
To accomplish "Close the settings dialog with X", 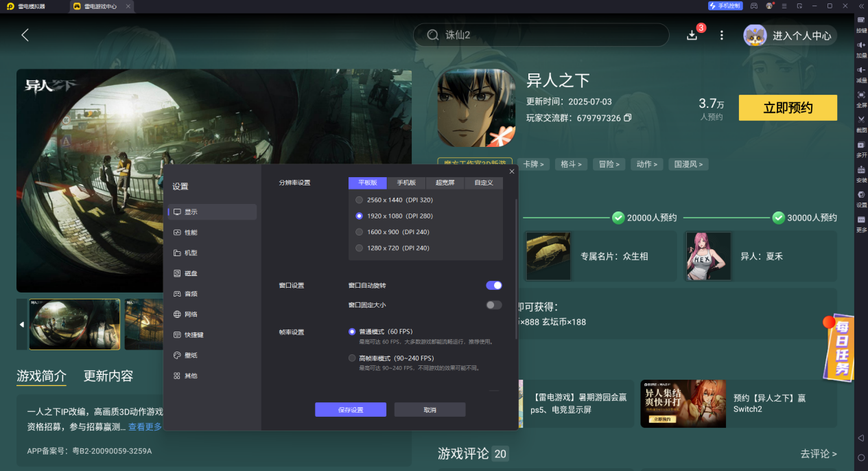I will [512, 172].
